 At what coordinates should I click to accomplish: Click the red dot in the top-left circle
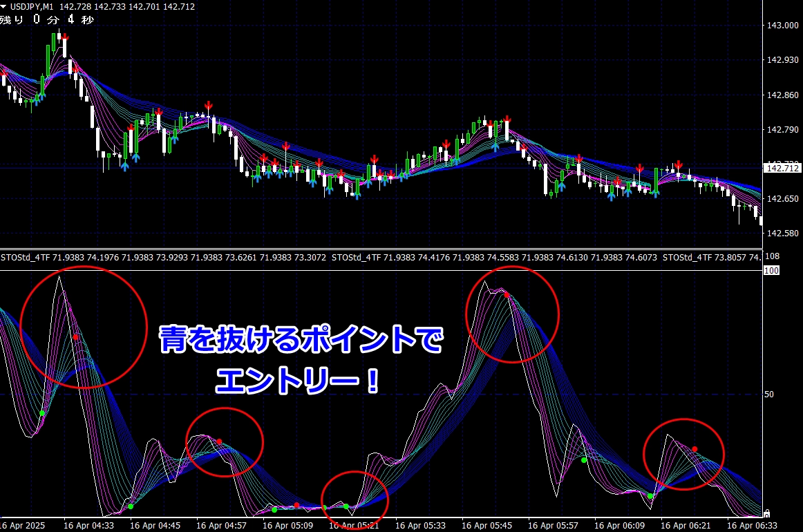(x=75, y=337)
